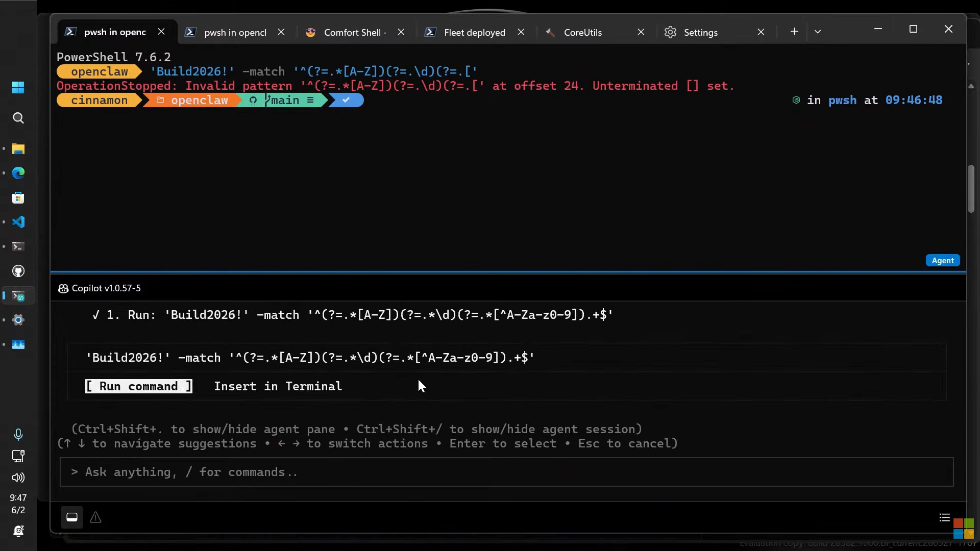The width and height of the screenshot is (980, 551).
Task: Click the settings gear icon in Settings tab
Action: tap(670, 32)
